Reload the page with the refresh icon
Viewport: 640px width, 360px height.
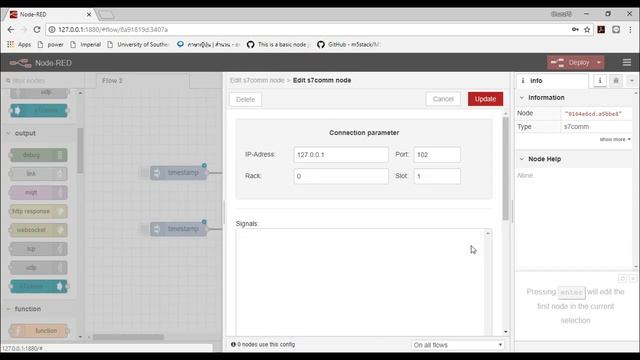(x=37, y=30)
